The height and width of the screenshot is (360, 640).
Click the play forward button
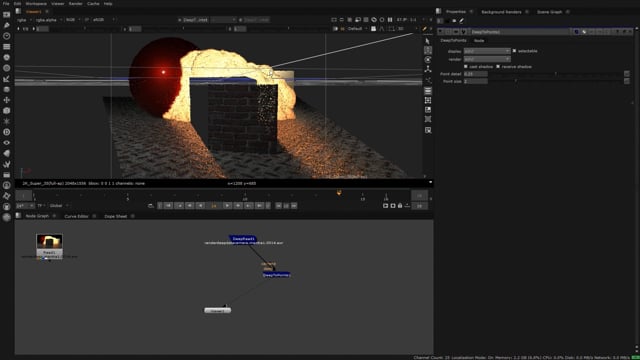pos(227,206)
